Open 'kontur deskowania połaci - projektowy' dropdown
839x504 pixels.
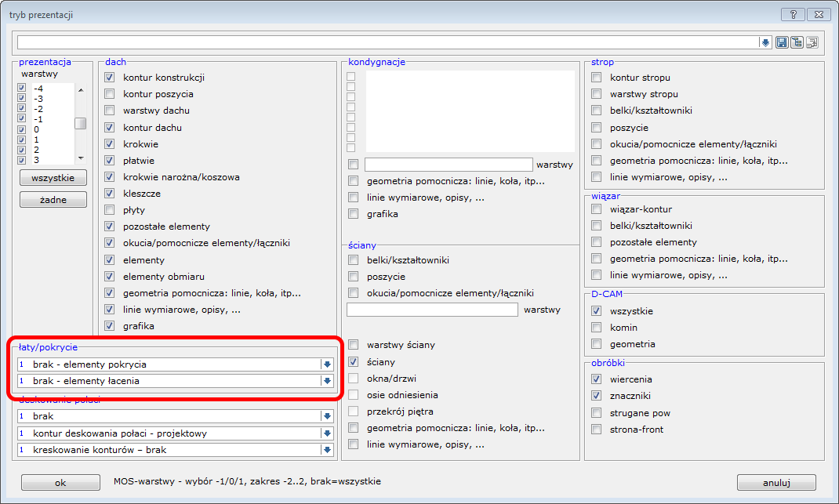pos(327,433)
